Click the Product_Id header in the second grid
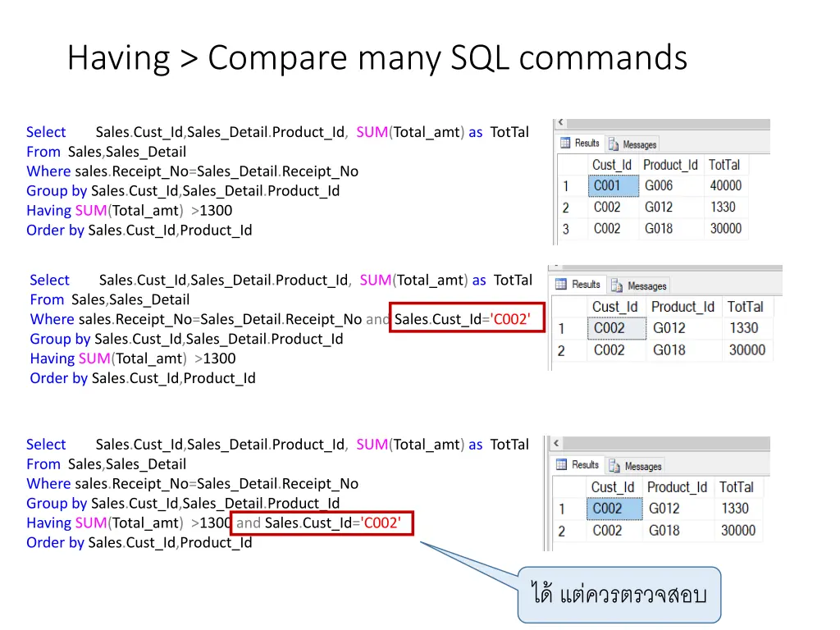840x630 pixels. 682,306
